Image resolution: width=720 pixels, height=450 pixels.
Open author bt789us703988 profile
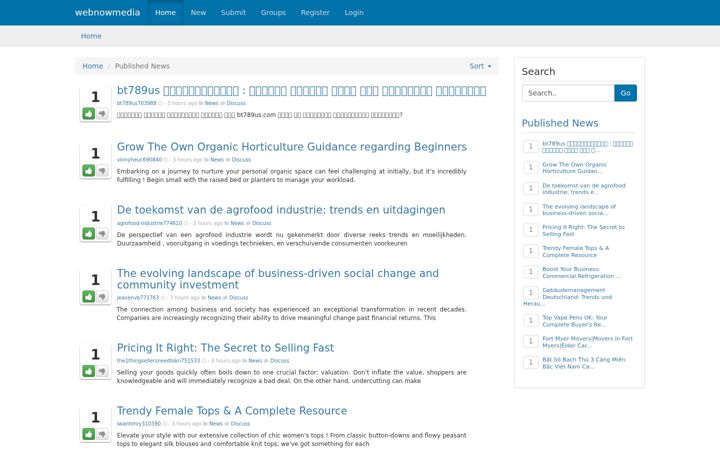[136, 103]
